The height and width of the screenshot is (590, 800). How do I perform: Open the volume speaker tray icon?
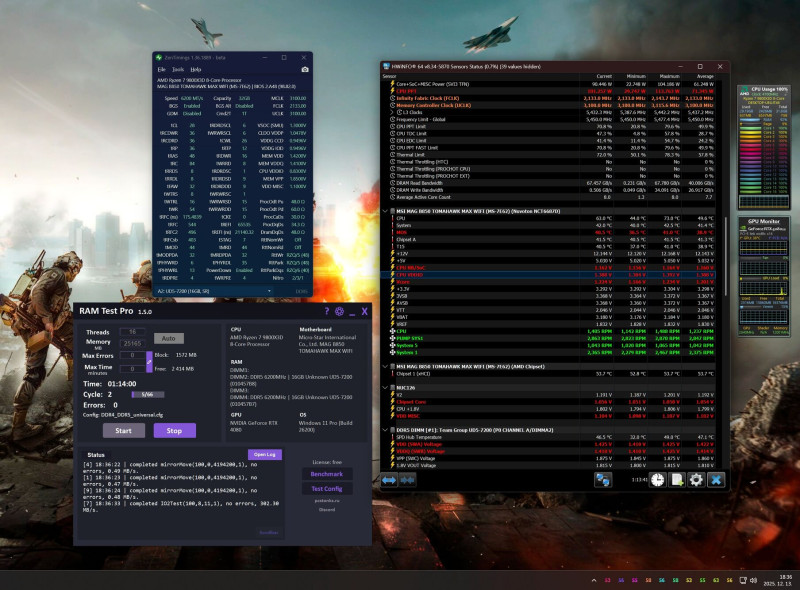click(x=754, y=580)
